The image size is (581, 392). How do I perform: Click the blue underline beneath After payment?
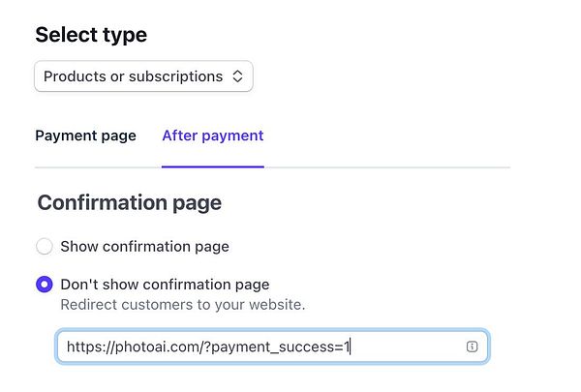[x=212, y=166]
